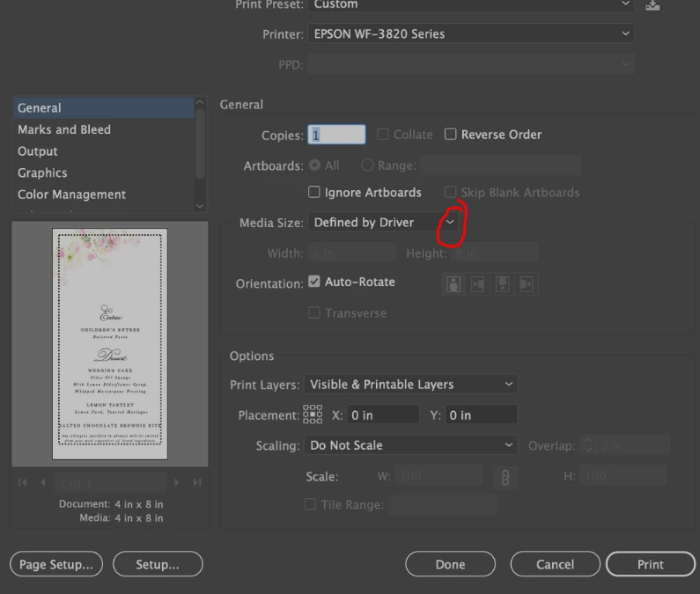The width and height of the screenshot is (700, 594).
Task: Click the placement reference point grid
Action: click(313, 414)
